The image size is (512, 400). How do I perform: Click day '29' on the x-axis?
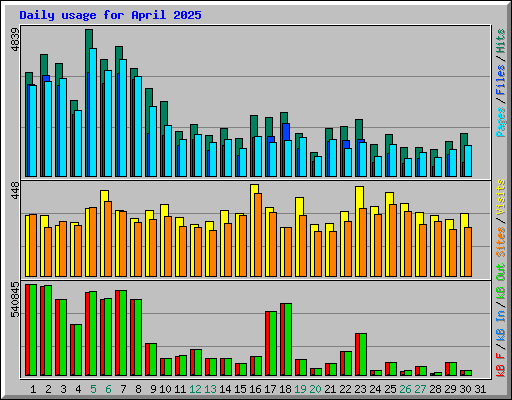(x=450, y=389)
